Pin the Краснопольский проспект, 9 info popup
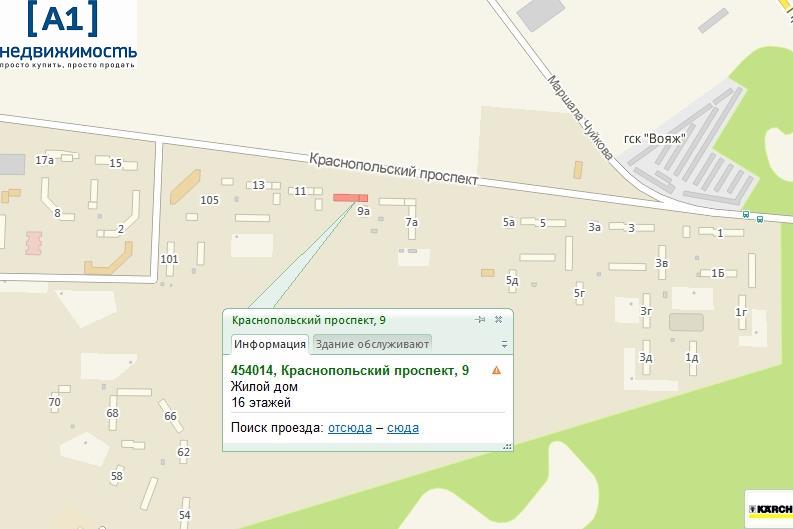 [x=480, y=320]
